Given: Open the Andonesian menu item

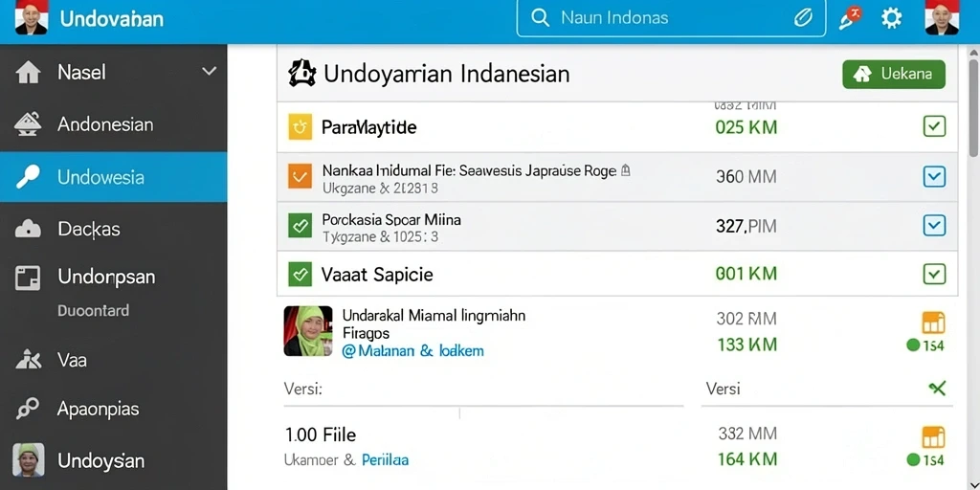Looking at the screenshot, I should point(113,124).
